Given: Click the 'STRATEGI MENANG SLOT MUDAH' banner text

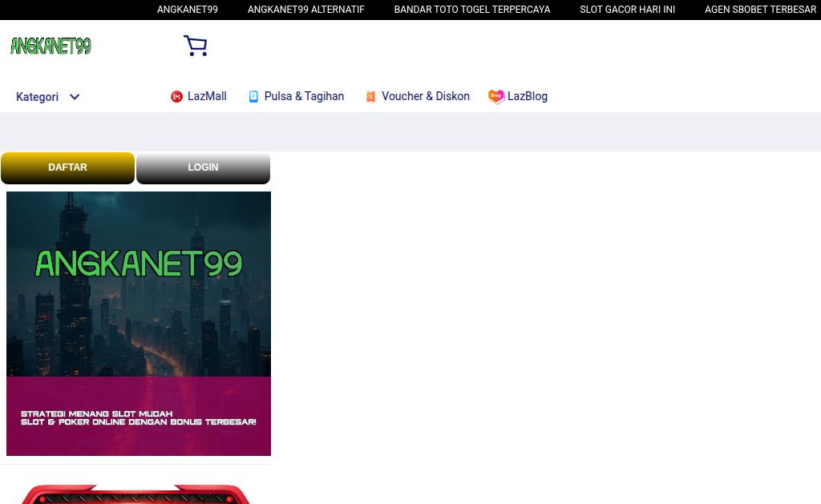Looking at the screenshot, I should coord(96,414).
